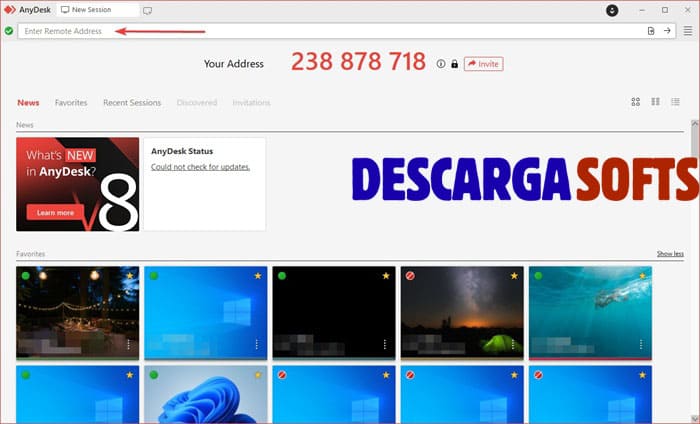
Task: Click Learn more on What's New card
Action: pyautogui.click(x=55, y=212)
